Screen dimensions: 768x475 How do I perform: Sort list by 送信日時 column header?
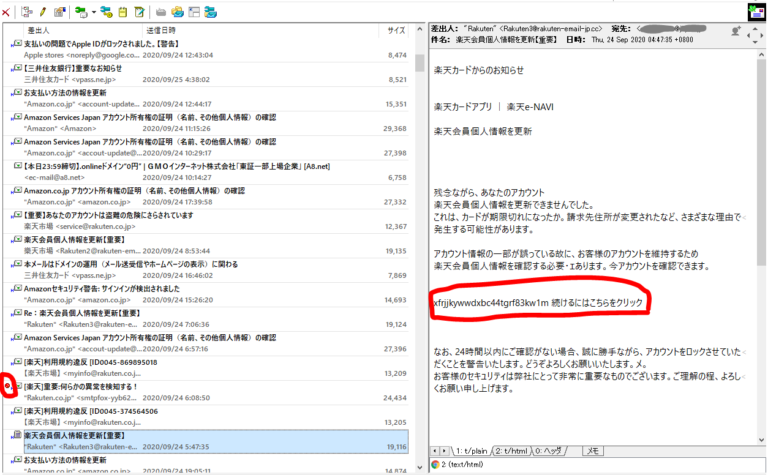pyautogui.click(x=161, y=30)
